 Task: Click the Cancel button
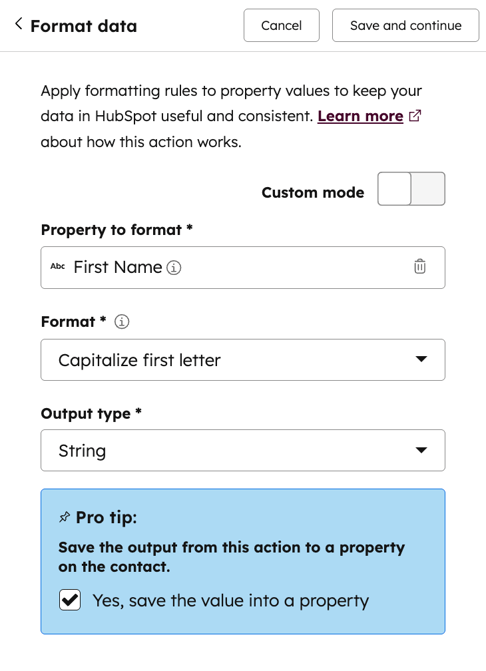pos(282,25)
